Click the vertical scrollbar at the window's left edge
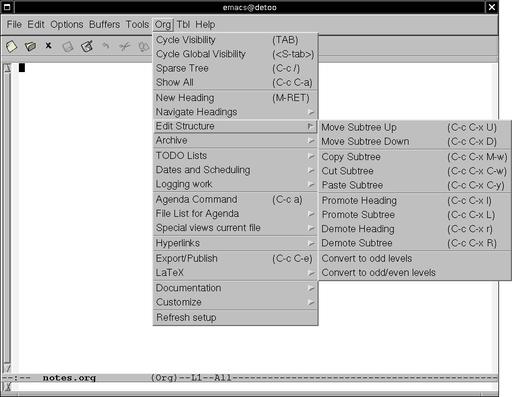Screen dimensions: 512x397 tap(7, 217)
